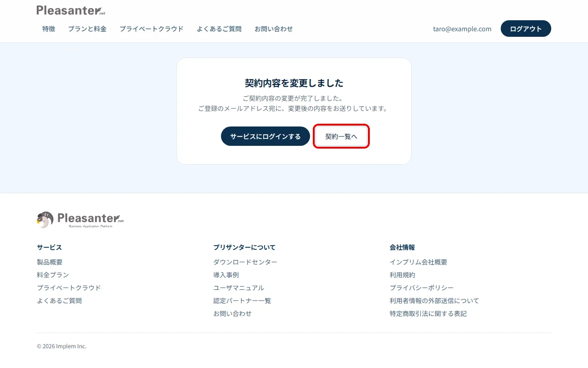
Task: Click the ログアウト button
Action: [526, 29]
